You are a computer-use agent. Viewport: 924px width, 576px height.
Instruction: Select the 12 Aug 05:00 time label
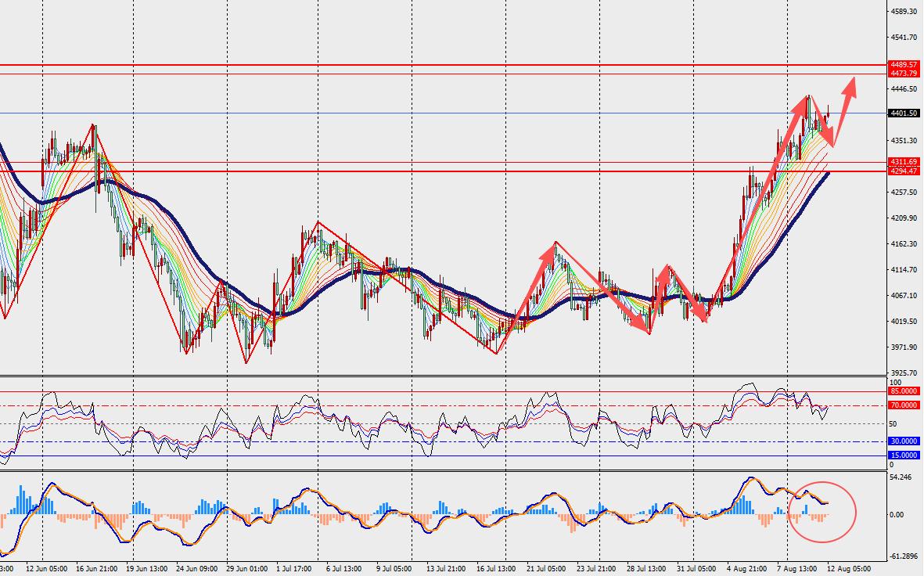(x=849, y=569)
